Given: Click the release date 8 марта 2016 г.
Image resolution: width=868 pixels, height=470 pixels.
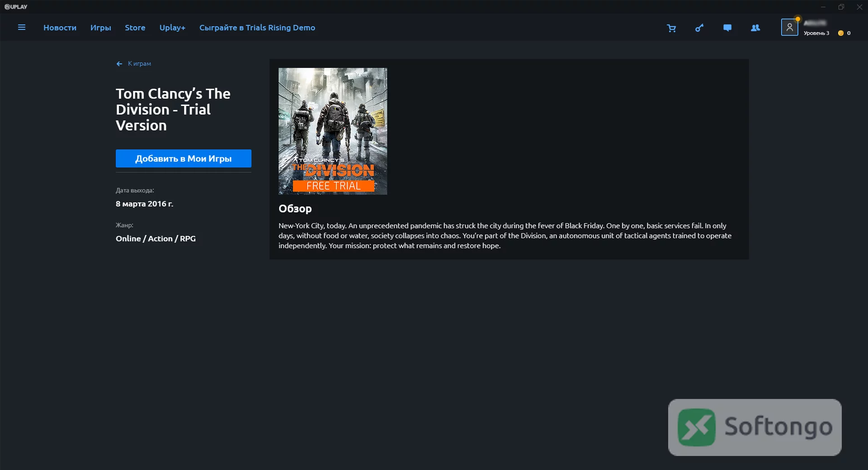Looking at the screenshot, I should tap(144, 204).
